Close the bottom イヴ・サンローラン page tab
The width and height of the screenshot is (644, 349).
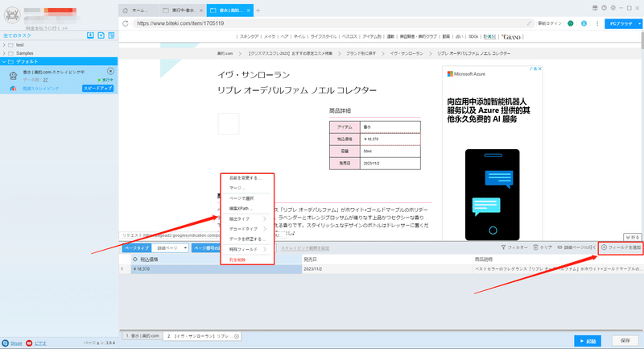[237, 336]
